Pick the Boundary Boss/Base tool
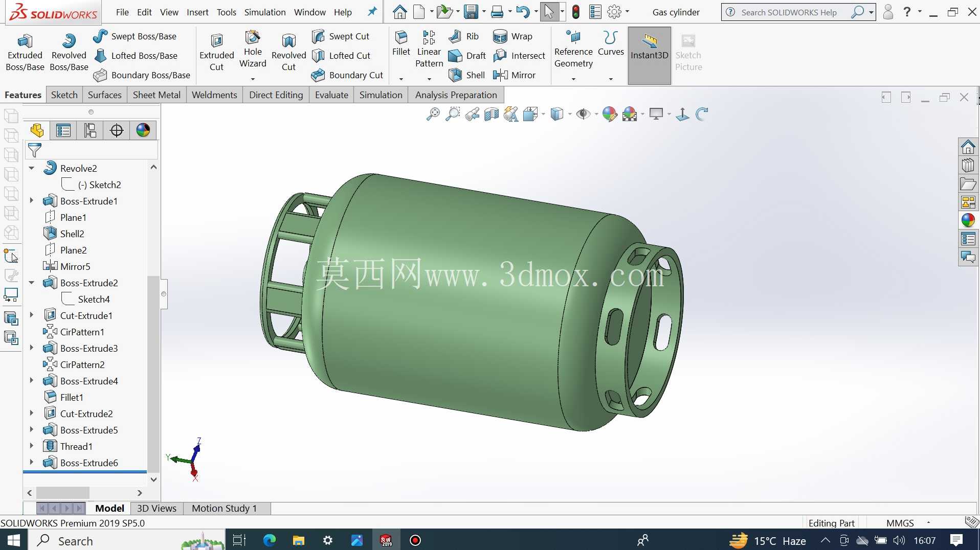 tap(142, 75)
